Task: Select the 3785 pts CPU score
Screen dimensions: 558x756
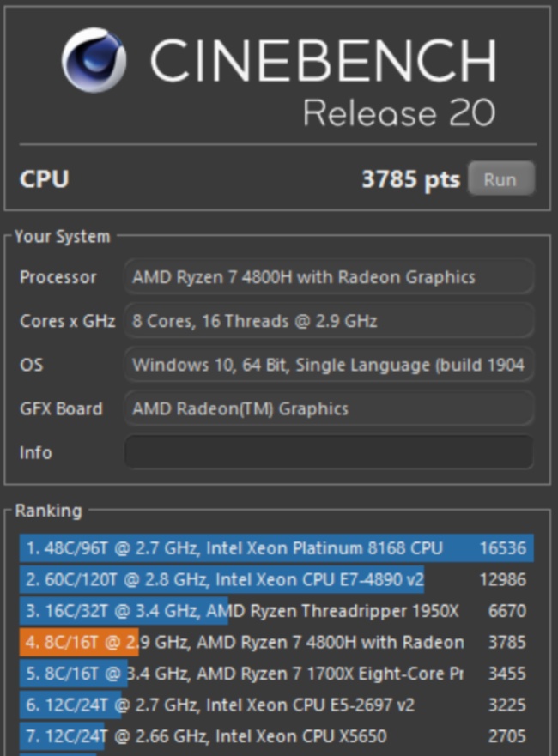Action: tap(411, 179)
